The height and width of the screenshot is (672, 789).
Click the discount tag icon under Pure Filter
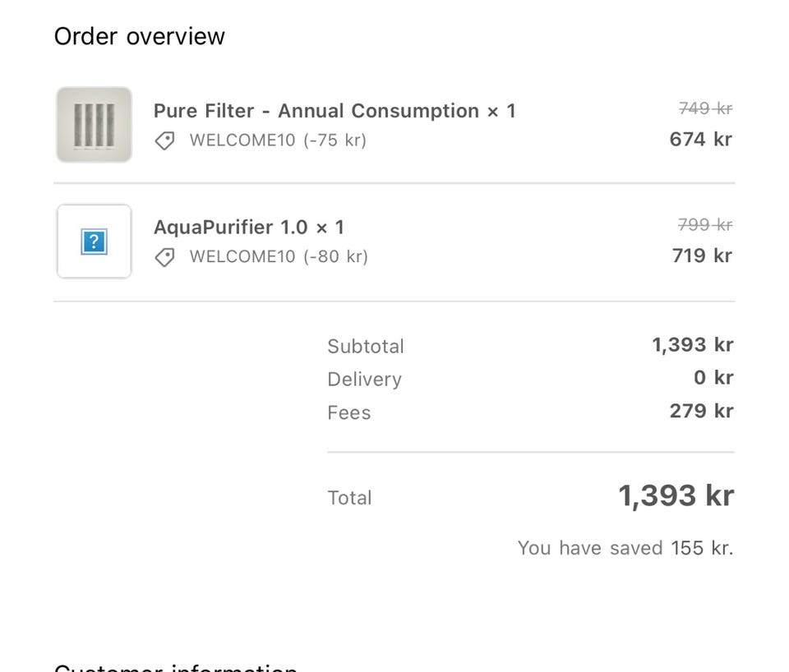tap(165, 141)
